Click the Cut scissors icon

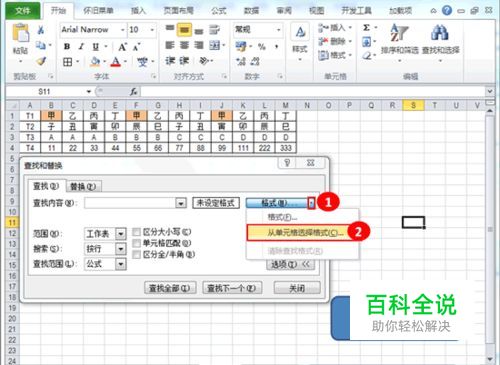click(x=41, y=30)
